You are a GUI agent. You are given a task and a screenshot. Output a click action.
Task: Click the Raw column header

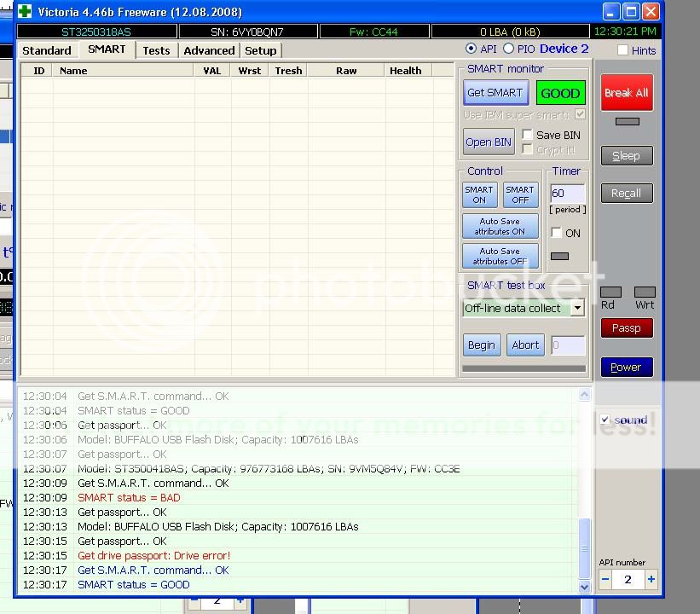point(346,71)
